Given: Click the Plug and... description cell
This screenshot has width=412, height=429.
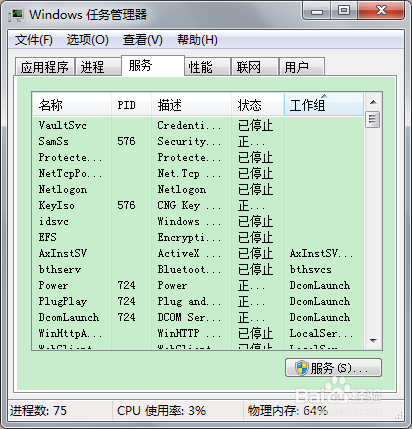Looking at the screenshot, I should tap(189, 301).
